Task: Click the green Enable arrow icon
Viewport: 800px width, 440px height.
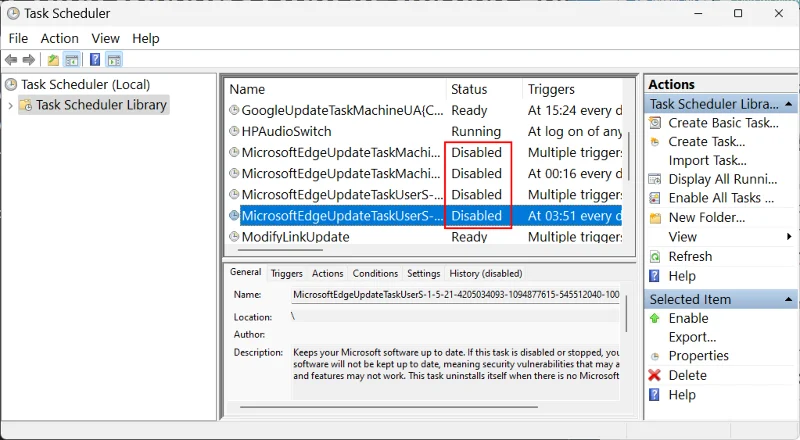Action: click(655, 319)
